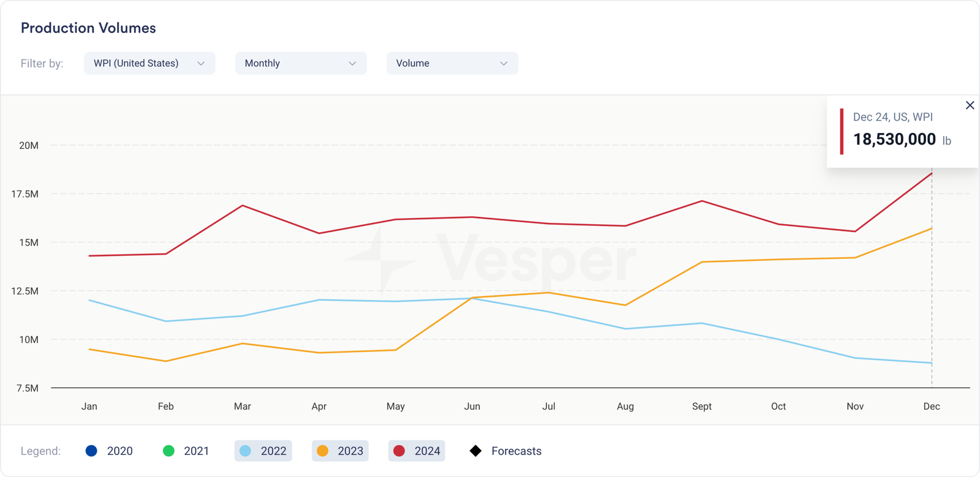980x477 pixels.
Task: Click the chevron on the Monthly dropdown
Action: click(x=352, y=64)
